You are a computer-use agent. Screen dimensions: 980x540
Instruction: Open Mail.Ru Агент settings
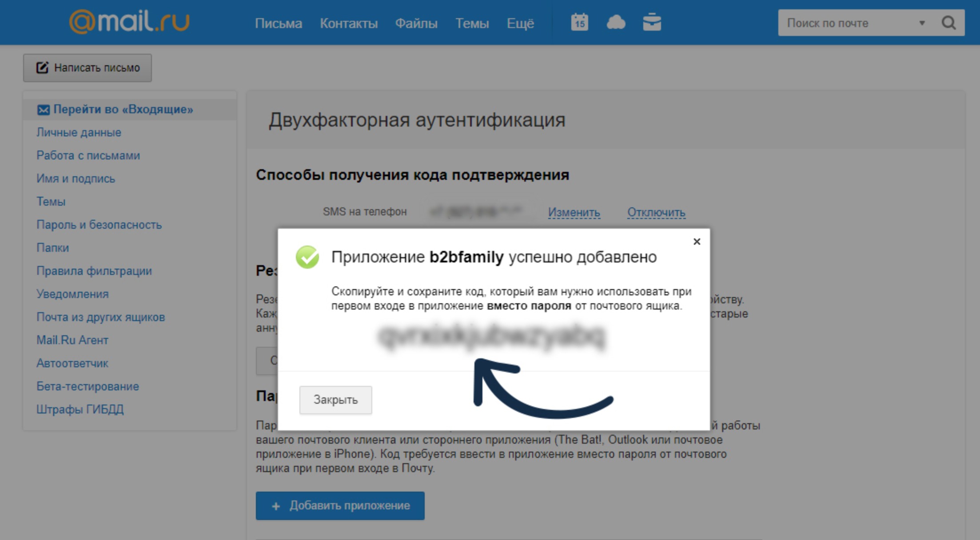(72, 340)
